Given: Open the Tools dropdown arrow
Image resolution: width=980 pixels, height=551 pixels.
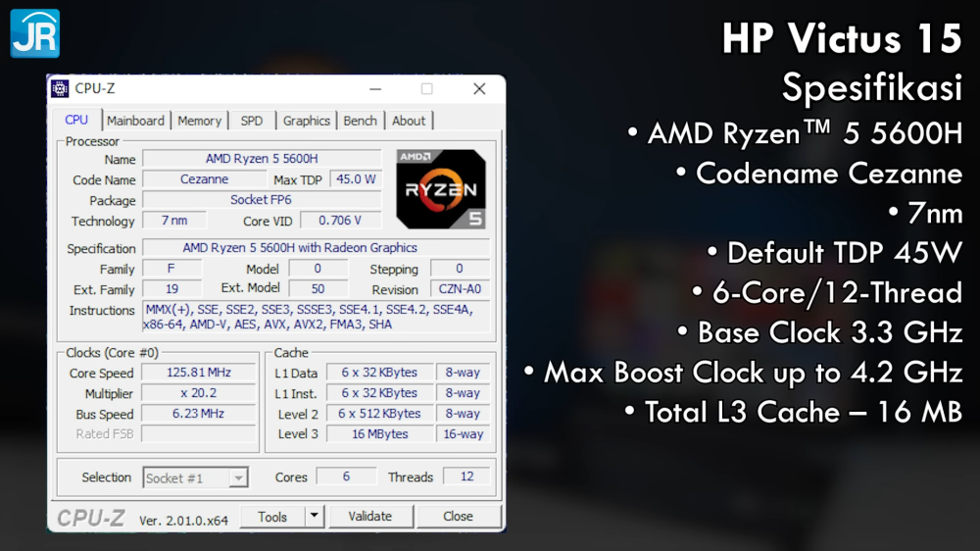Looking at the screenshot, I should pyautogui.click(x=315, y=516).
